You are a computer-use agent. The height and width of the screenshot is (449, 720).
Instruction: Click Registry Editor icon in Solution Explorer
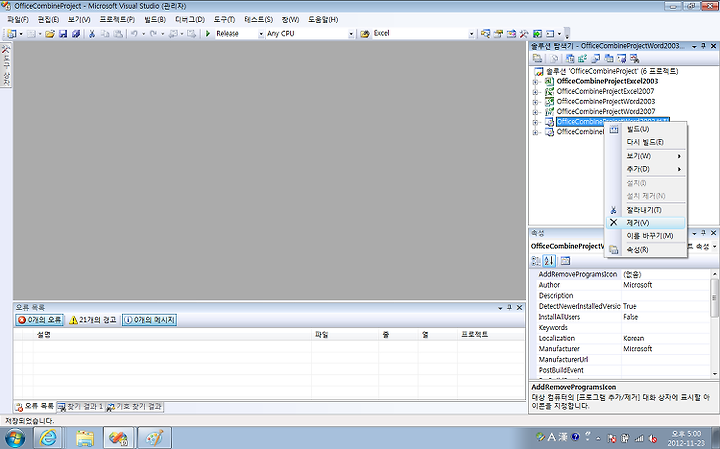[x=583, y=58]
